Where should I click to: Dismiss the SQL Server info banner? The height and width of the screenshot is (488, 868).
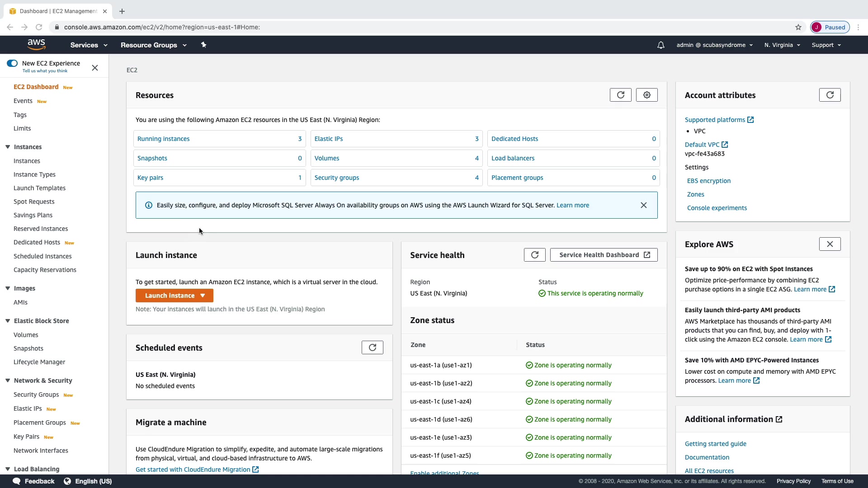click(643, 205)
